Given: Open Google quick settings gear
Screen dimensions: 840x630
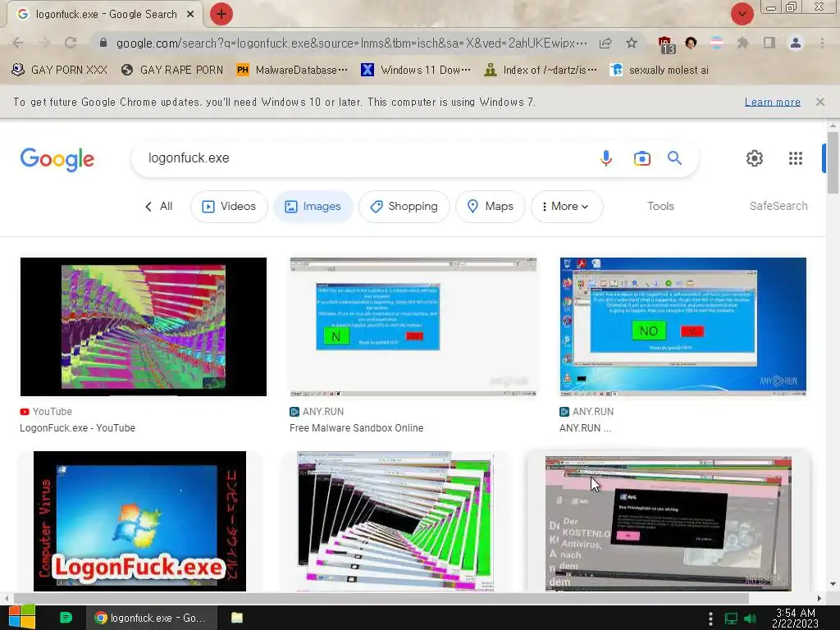Looking at the screenshot, I should point(755,158).
